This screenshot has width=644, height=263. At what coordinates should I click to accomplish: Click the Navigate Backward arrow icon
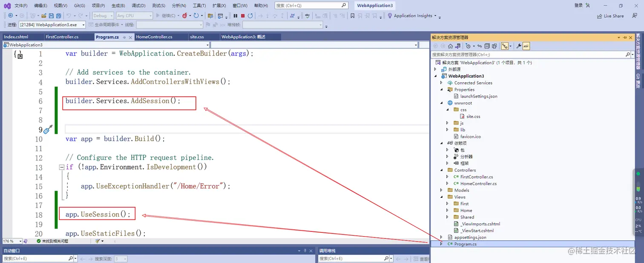pos(10,16)
